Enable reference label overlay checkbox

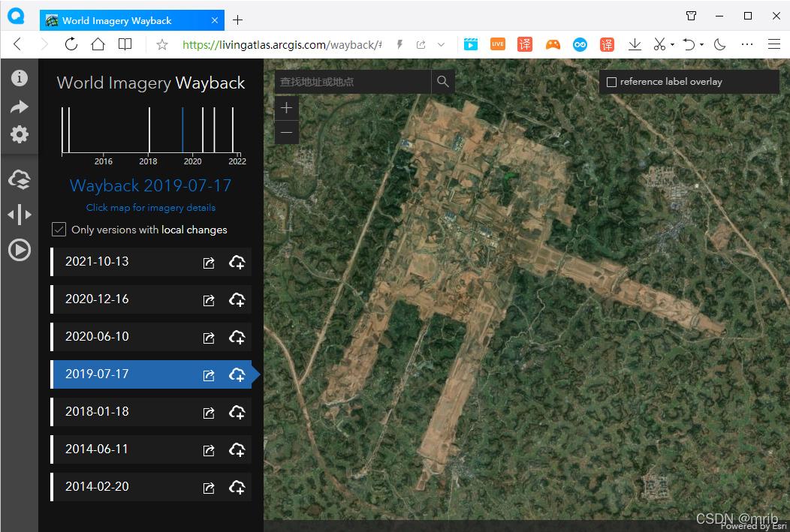[x=611, y=82]
